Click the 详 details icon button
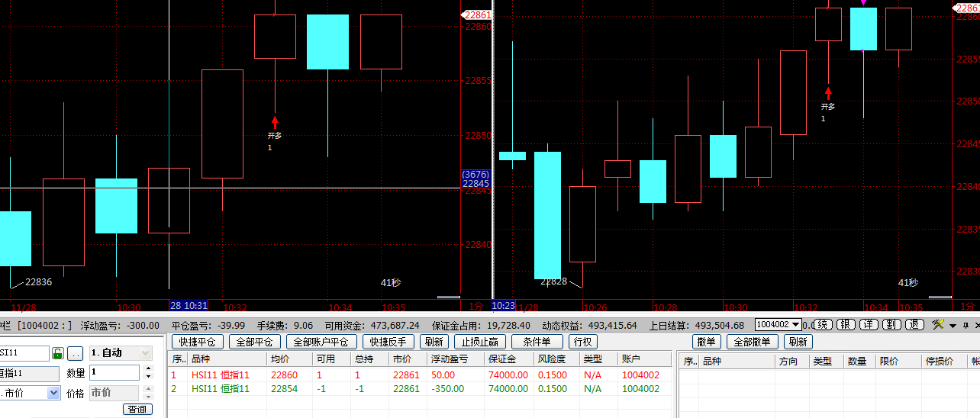980x418 pixels. [869, 325]
